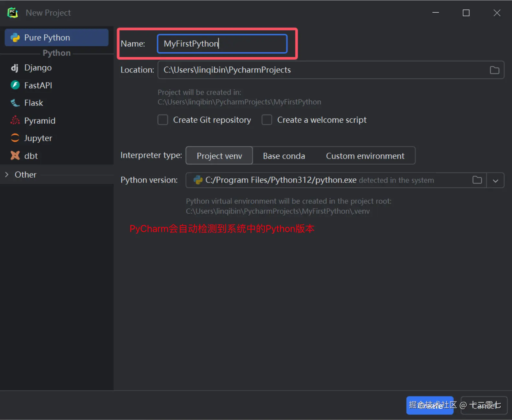Minimize the New Project dialog
512x420 pixels.
click(436, 13)
